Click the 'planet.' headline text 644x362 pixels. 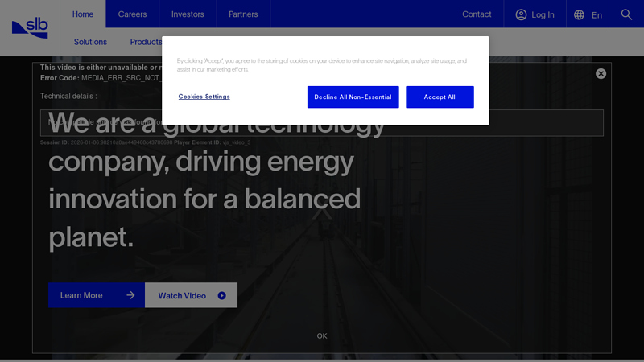pyautogui.click(x=91, y=237)
